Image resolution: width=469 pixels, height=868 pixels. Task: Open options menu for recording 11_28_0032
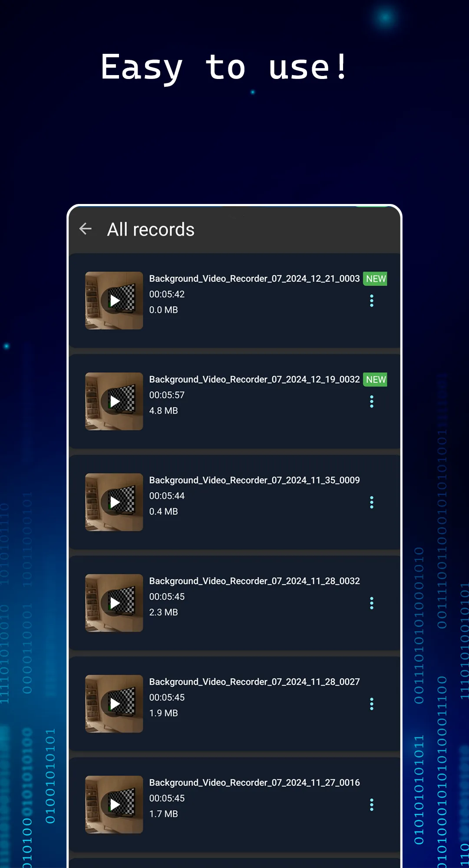[x=372, y=603]
